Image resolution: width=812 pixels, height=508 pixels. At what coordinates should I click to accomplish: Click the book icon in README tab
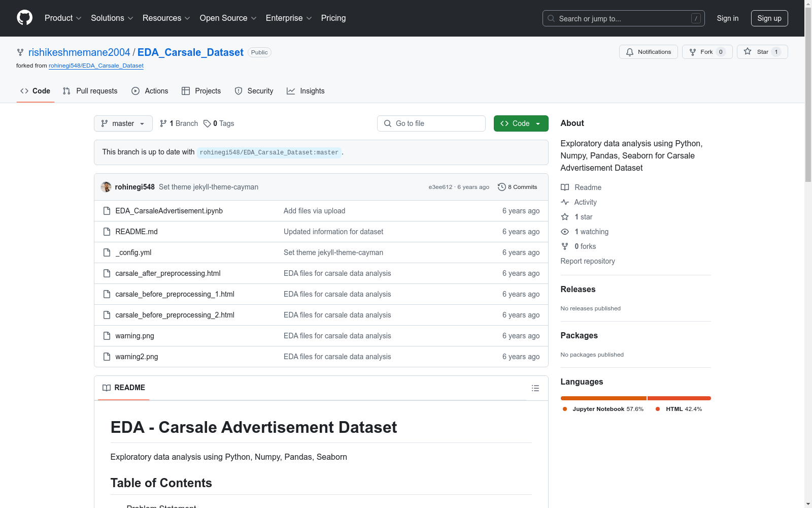[x=107, y=388]
